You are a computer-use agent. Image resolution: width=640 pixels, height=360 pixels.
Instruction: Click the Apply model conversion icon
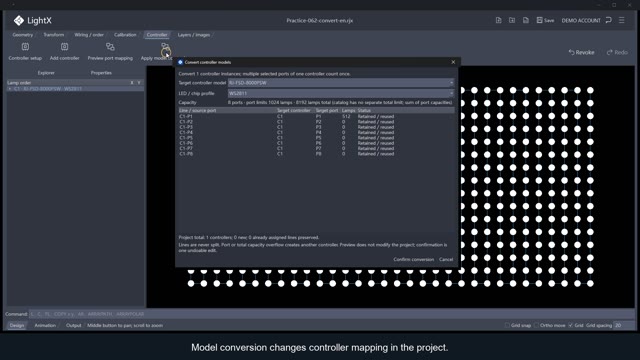pyautogui.click(x=165, y=48)
